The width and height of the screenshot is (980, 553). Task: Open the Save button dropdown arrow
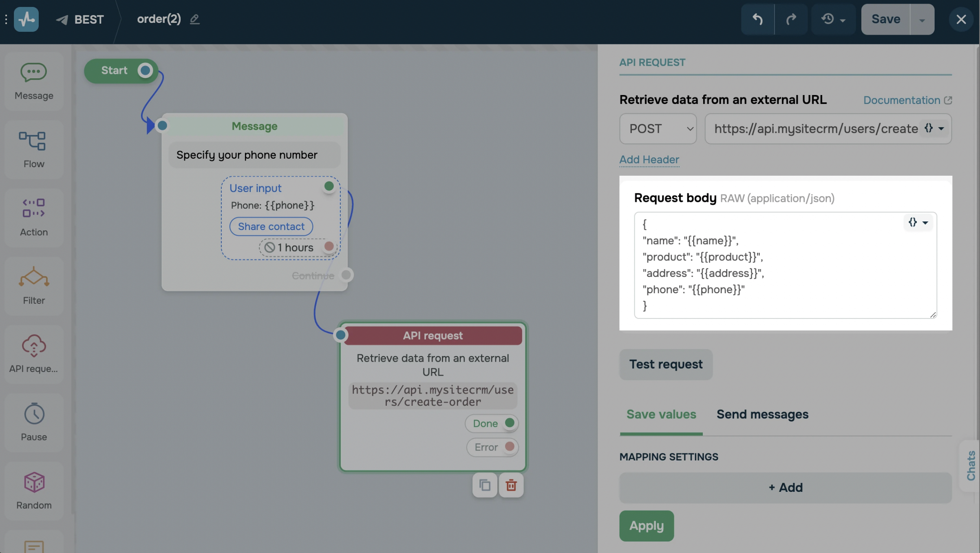[x=922, y=20]
